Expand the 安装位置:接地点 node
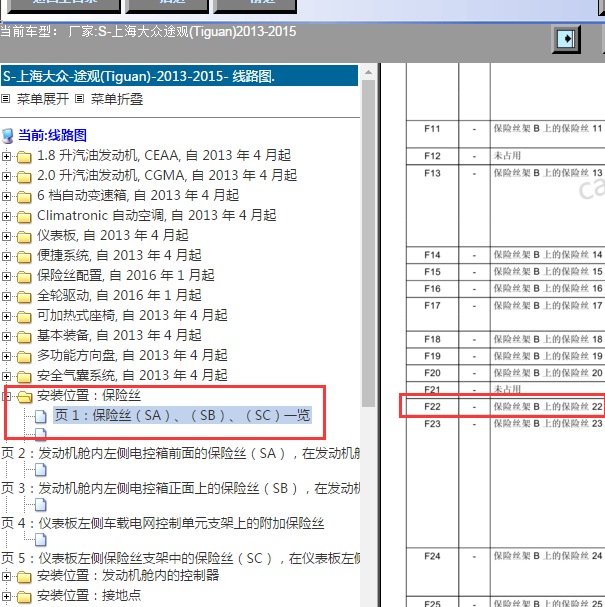This screenshot has height=607, width=605. coord(6,597)
